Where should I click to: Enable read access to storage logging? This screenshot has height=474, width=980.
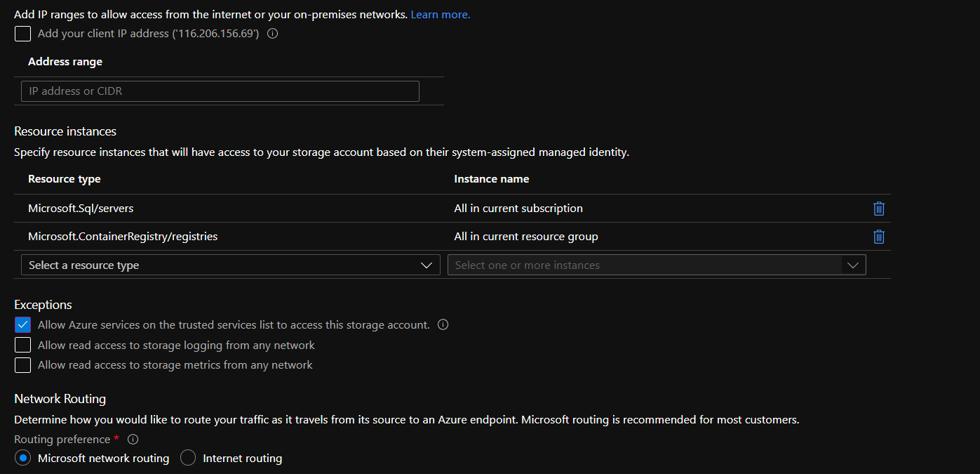[x=23, y=345]
